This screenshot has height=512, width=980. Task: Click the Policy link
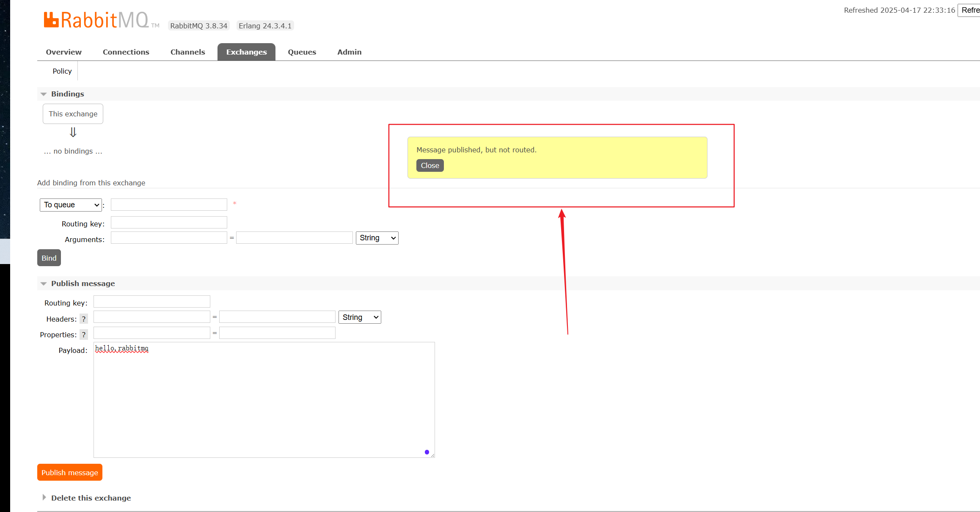[62, 71]
